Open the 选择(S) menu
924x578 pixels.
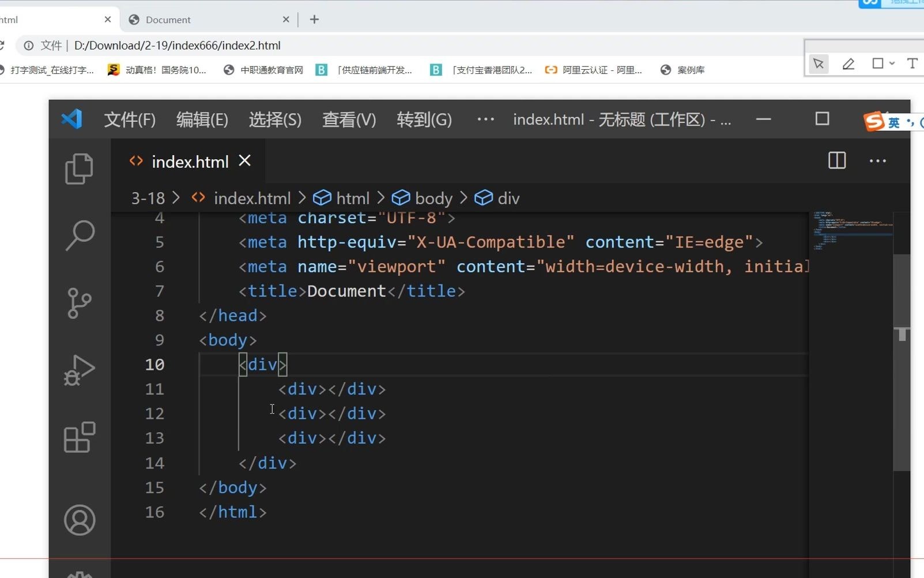point(275,119)
